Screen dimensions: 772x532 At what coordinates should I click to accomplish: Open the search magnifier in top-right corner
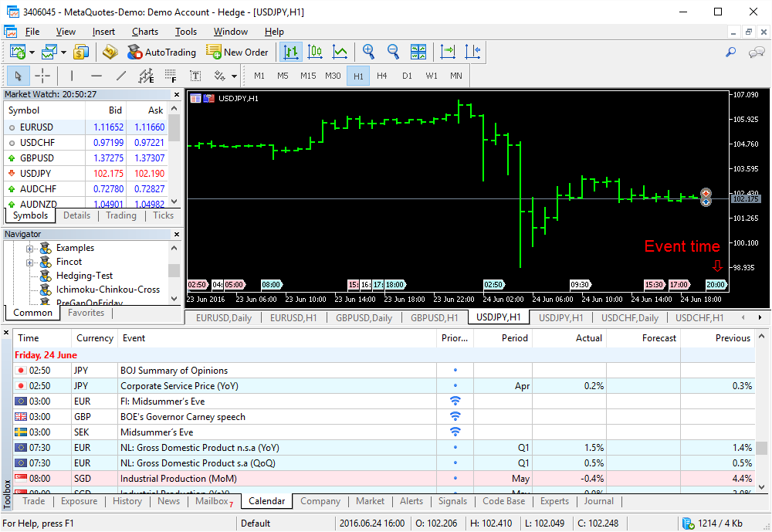point(730,52)
